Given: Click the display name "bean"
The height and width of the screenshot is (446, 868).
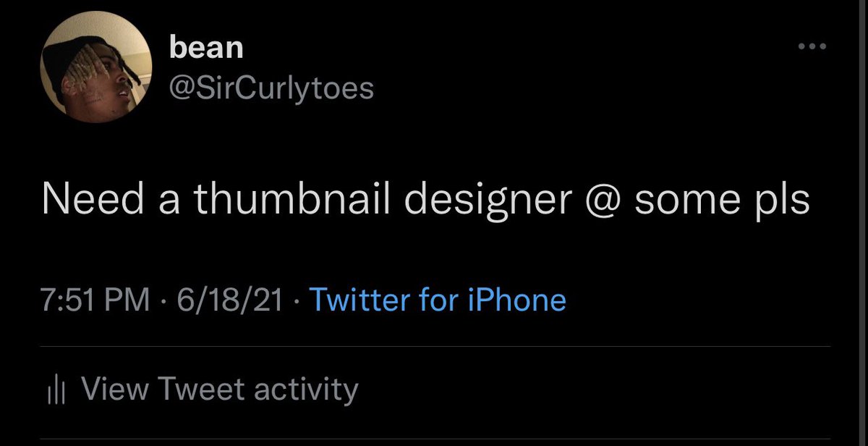Looking at the screenshot, I should 206,49.
